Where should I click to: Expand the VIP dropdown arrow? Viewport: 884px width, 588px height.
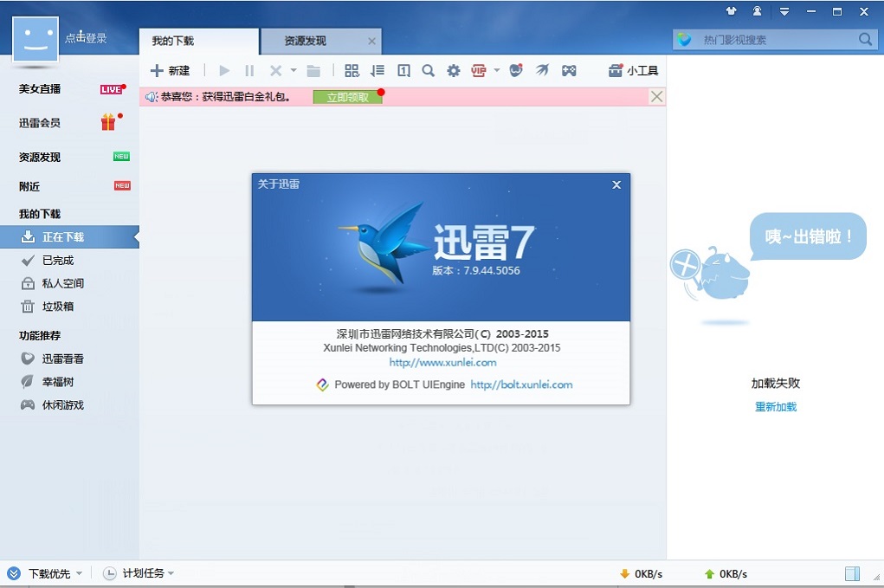(x=497, y=70)
